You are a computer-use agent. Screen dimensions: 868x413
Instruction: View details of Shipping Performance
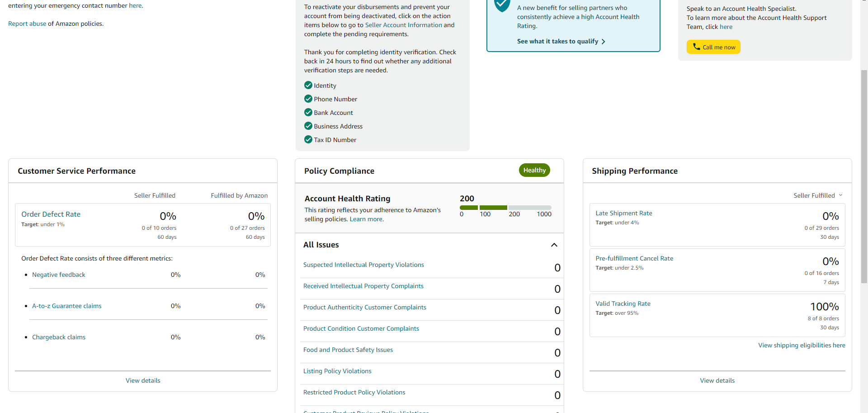(717, 380)
